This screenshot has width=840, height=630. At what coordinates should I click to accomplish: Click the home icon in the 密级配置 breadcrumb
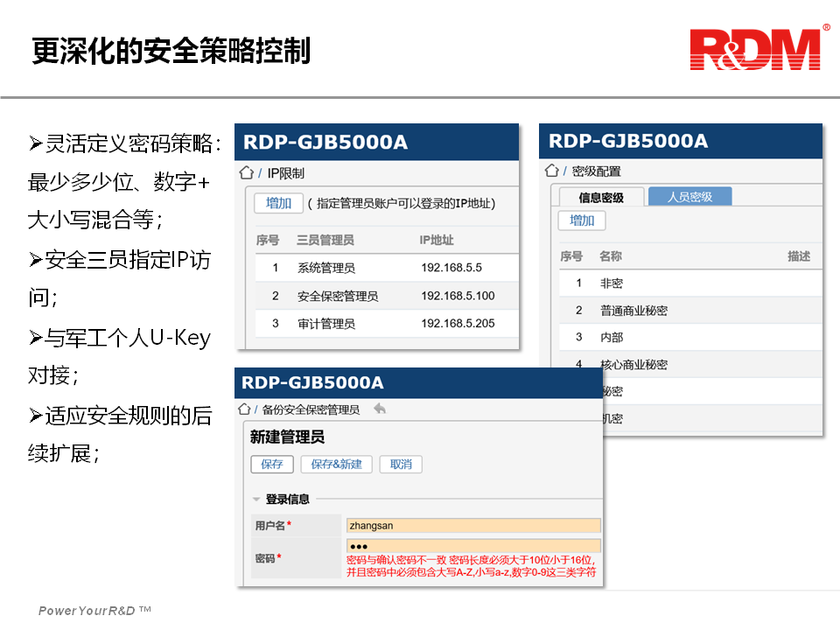(x=552, y=170)
